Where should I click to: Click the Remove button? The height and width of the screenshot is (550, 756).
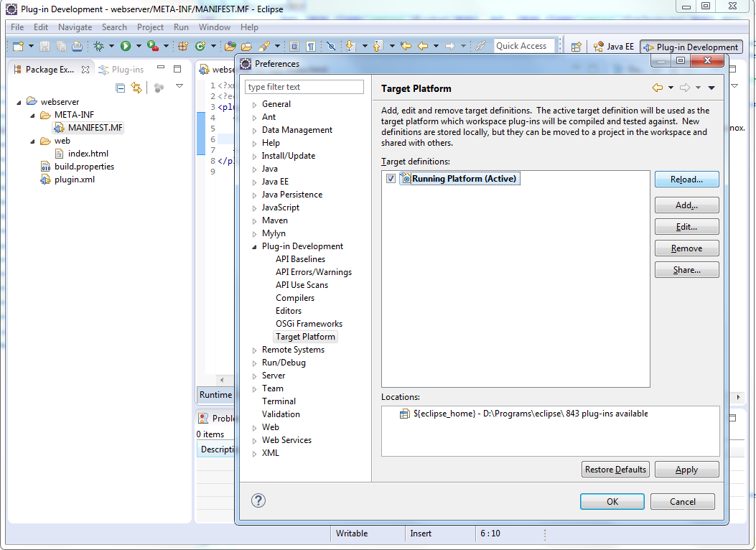(686, 248)
